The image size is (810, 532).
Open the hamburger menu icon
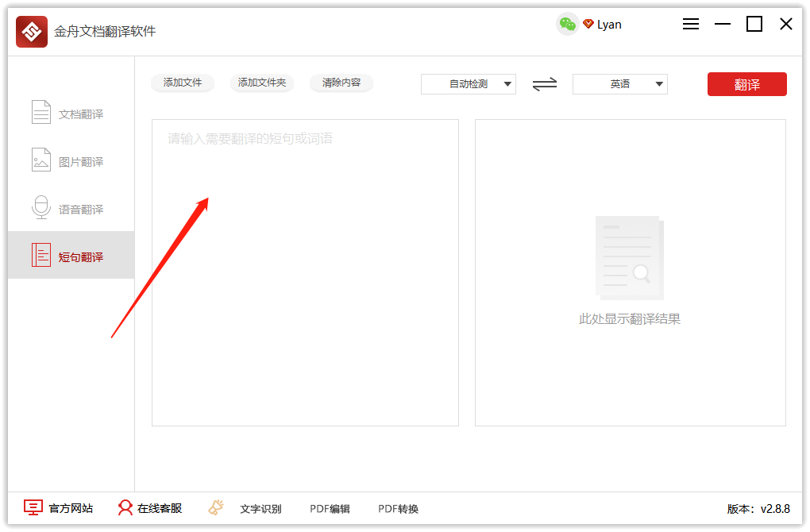[x=691, y=24]
